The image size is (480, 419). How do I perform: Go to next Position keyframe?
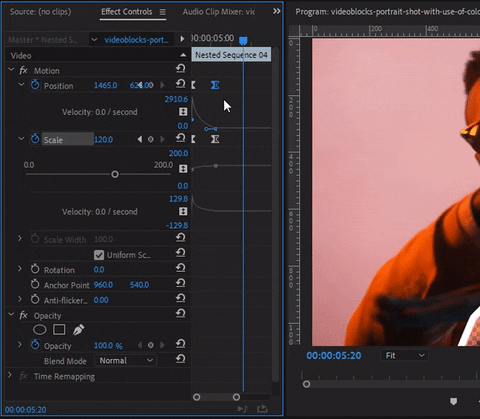(x=162, y=85)
